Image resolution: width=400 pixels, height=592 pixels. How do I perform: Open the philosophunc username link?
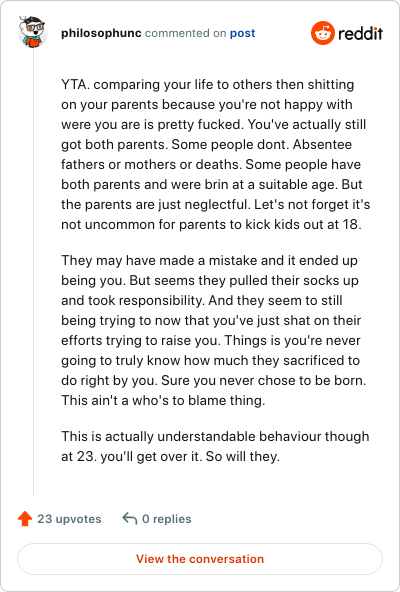click(101, 33)
